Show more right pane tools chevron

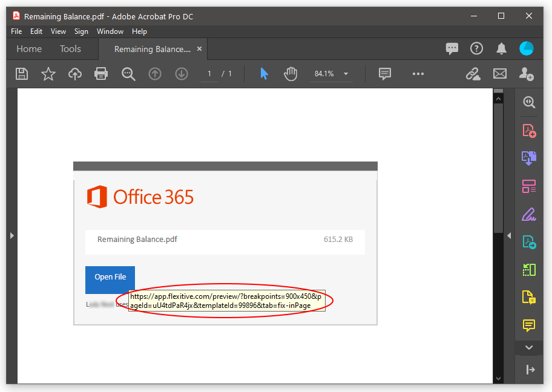point(529,348)
